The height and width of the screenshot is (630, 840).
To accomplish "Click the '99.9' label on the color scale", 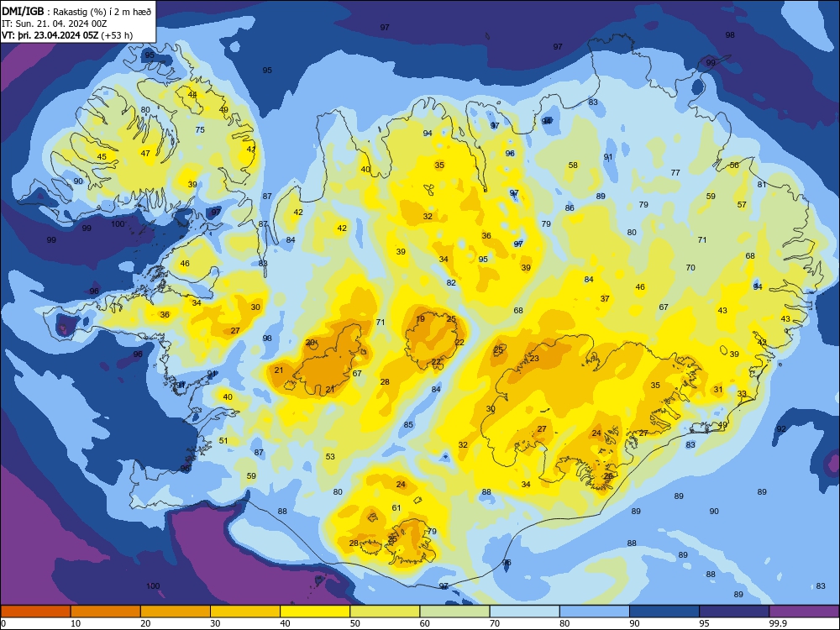I will click(x=778, y=623).
